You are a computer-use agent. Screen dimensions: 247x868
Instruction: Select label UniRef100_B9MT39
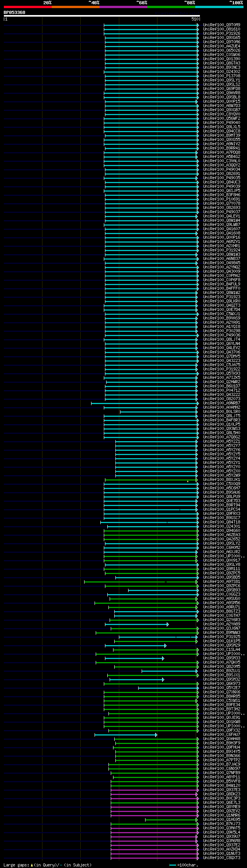point(222,136)
